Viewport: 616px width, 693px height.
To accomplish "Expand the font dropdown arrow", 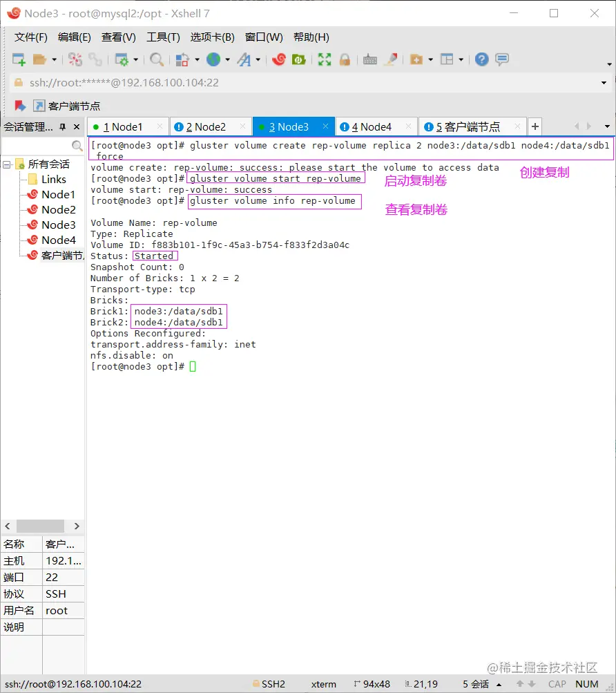I will click(258, 59).
